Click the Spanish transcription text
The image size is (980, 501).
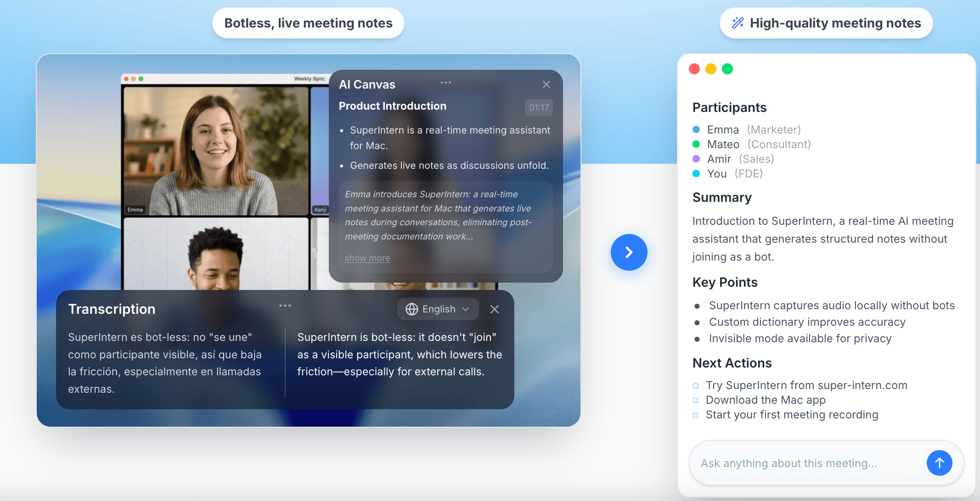[165, 363]
